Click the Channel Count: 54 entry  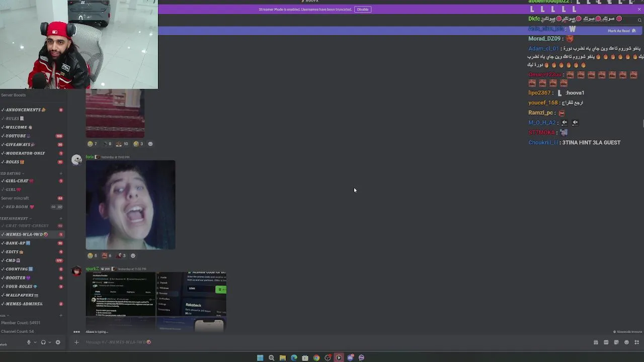pyautogui.click(x=18, y=331)
